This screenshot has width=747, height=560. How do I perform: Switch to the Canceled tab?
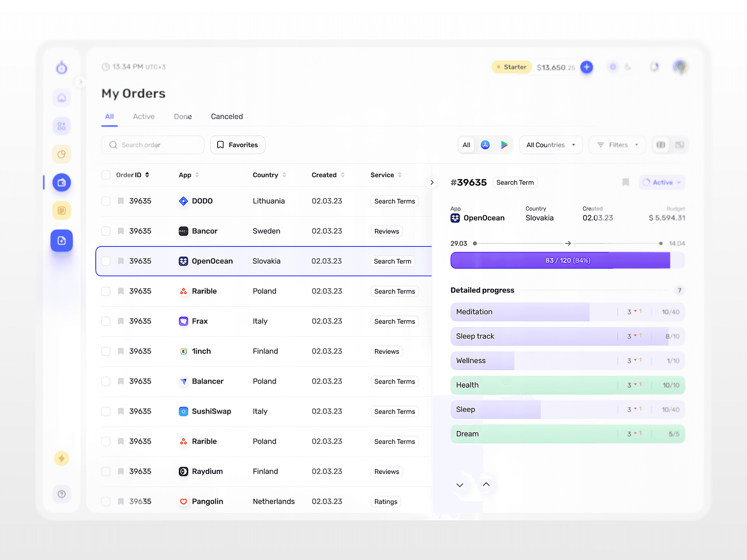click(227, 117)
